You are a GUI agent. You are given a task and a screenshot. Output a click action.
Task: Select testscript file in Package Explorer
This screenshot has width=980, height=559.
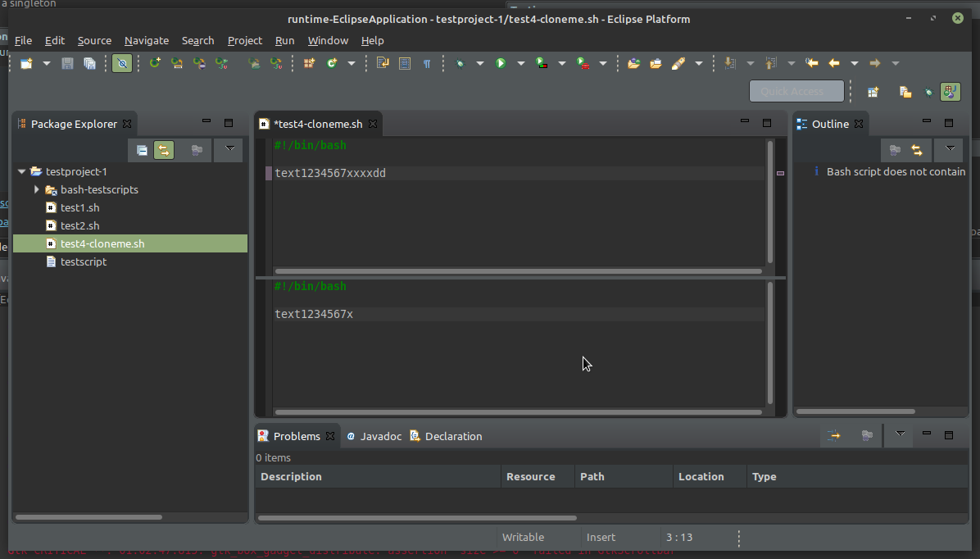(83, 262)
